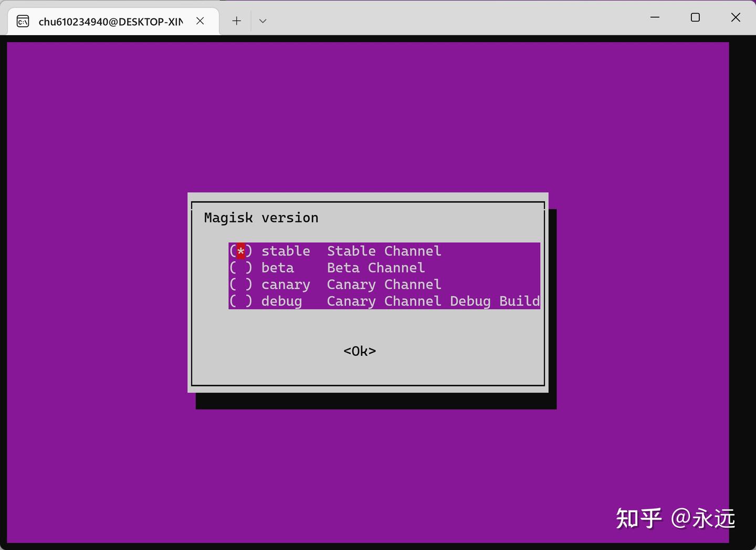Select the debug Canary Channel Debug Build option
This screenshot has height=550, width=756.
click(x=241, y=301)
